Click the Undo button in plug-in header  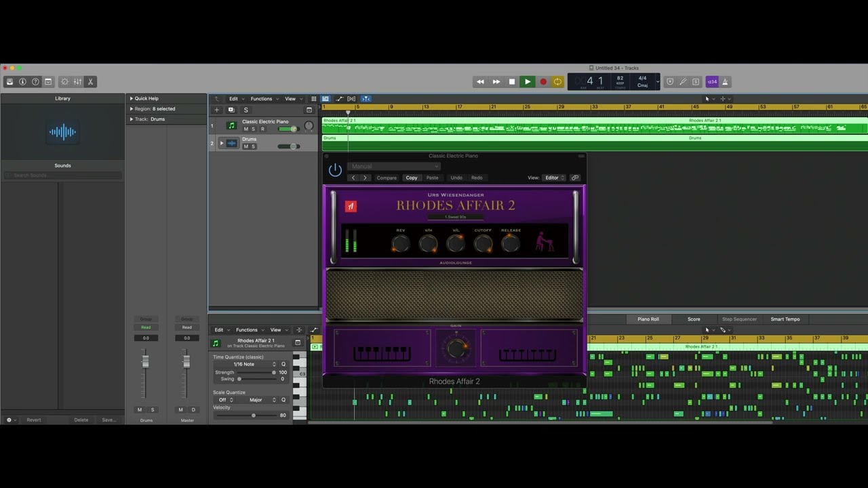pos(456,178)
